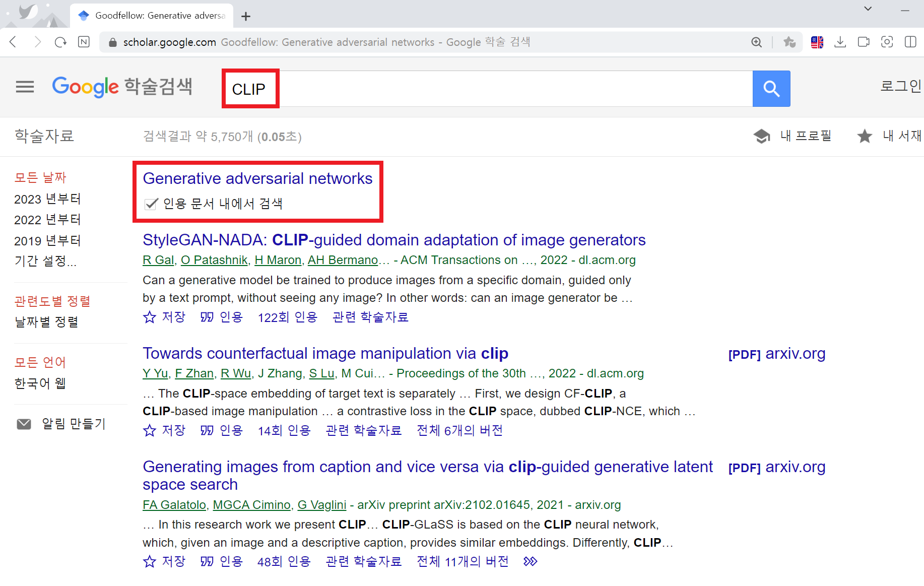Open 전체 11개의 버전 link
Viewport: 924px width, 586px height.
tap(463, 561)
